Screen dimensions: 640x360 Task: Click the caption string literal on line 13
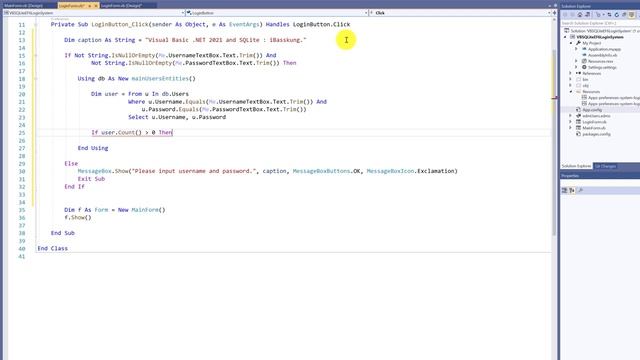[x=226, y=40]
